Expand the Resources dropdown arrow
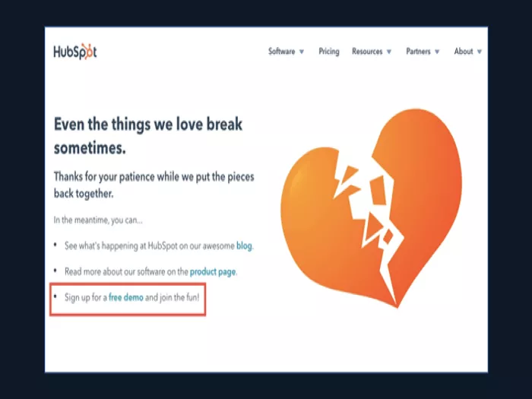The height and width of the screenshot is (399, 532). pos(389,52)
